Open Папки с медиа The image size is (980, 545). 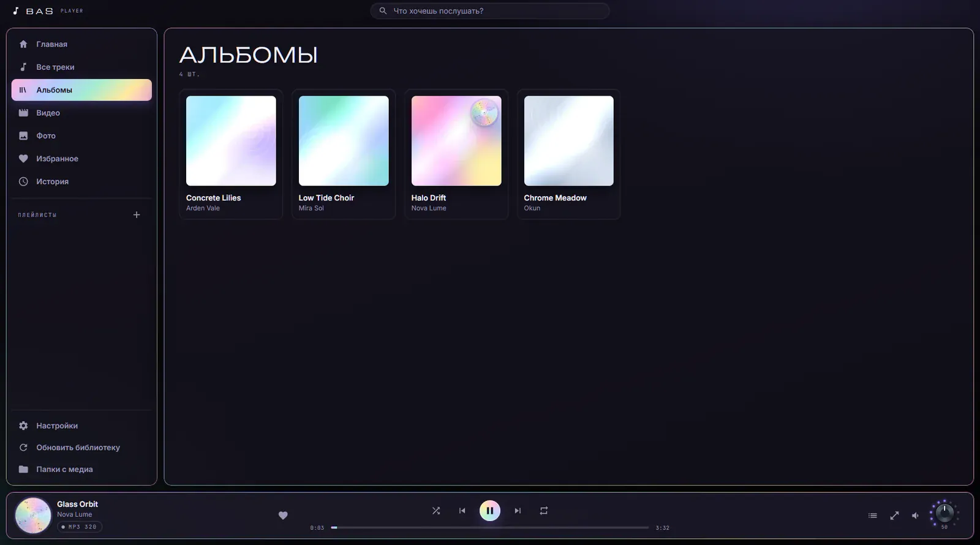(81, 469)
